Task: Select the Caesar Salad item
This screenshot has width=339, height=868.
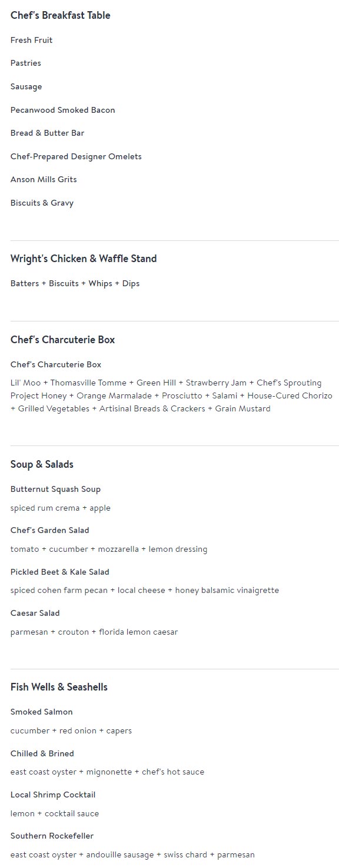Action: (x=35, y=613)
